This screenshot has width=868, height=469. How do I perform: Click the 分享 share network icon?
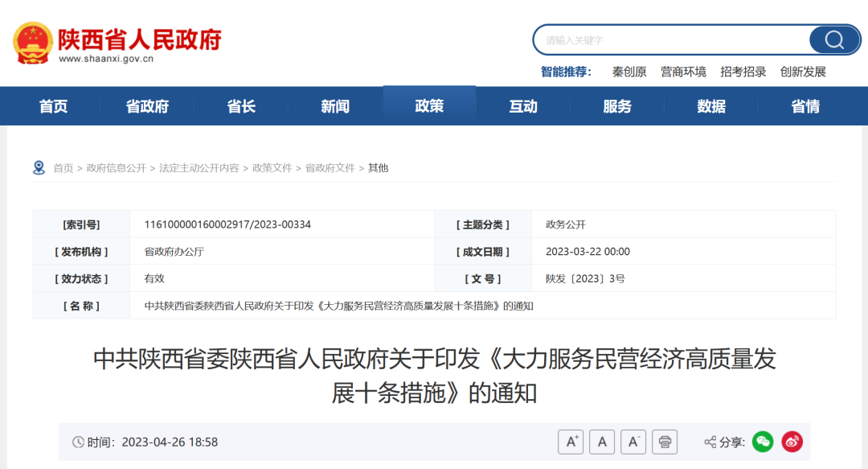[x=709, y=442]
